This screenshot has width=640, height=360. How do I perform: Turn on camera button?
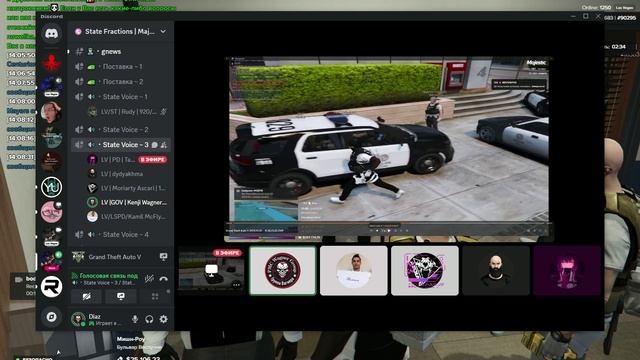coord(87,297)
